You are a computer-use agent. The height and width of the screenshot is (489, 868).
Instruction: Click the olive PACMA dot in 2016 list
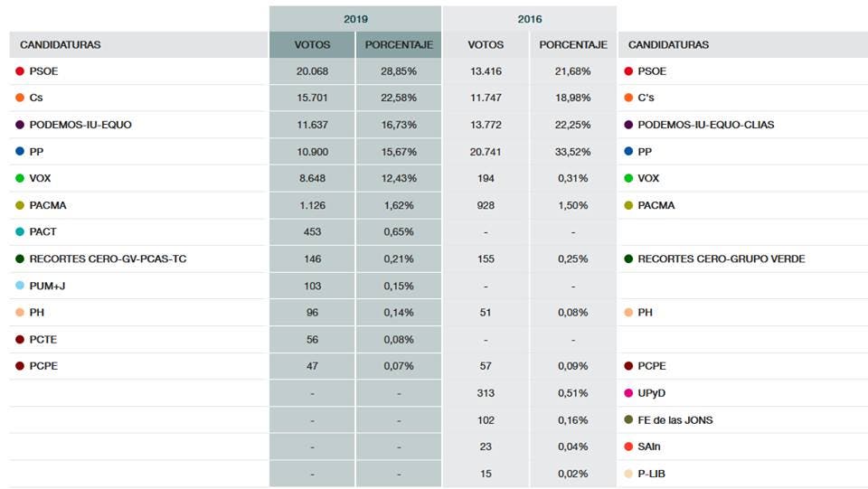point(628,205)
